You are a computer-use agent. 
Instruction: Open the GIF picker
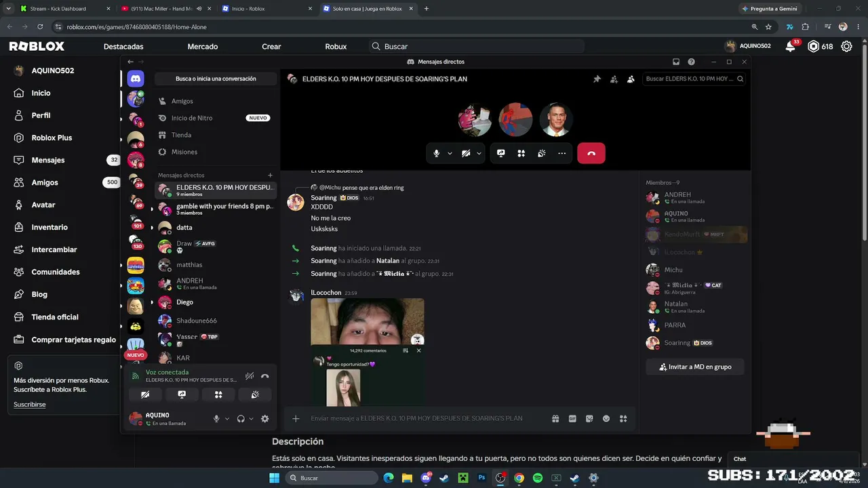[x=572, y=419]
